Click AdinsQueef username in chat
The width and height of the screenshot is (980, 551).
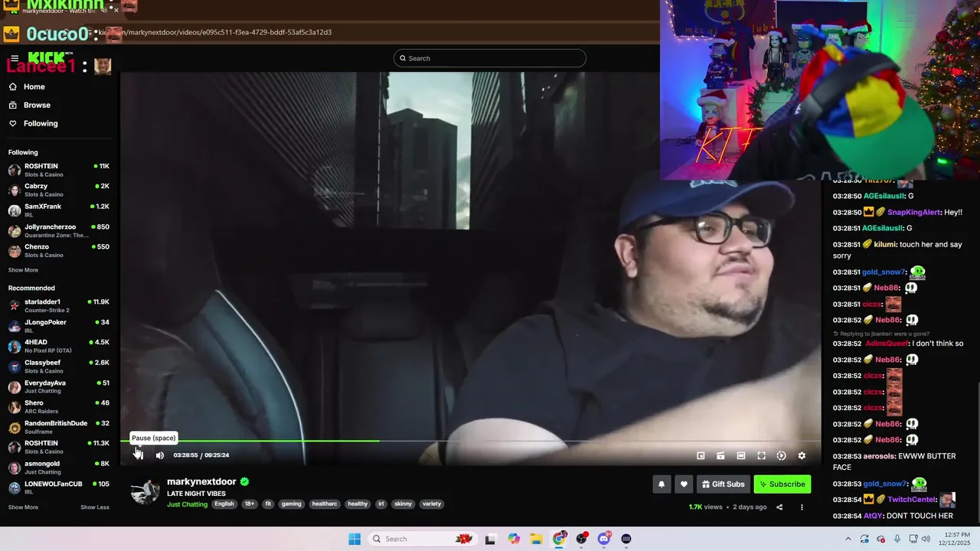[x=887, y=344]
